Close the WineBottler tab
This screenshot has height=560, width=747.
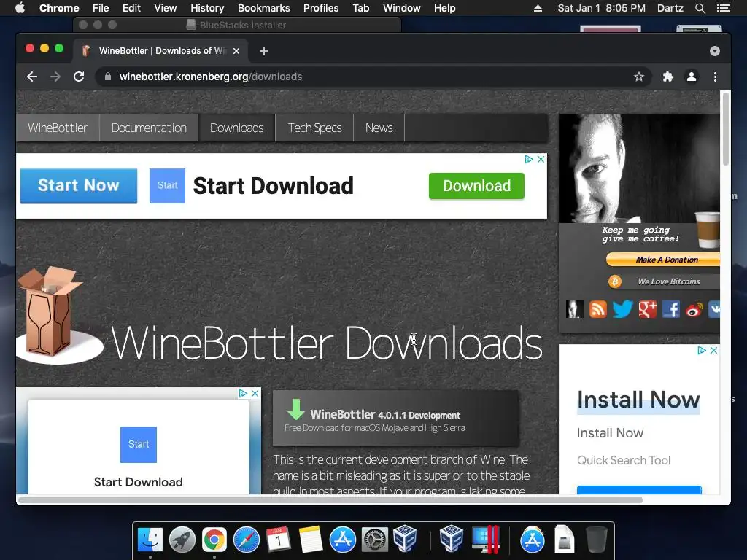pos(236,51)
